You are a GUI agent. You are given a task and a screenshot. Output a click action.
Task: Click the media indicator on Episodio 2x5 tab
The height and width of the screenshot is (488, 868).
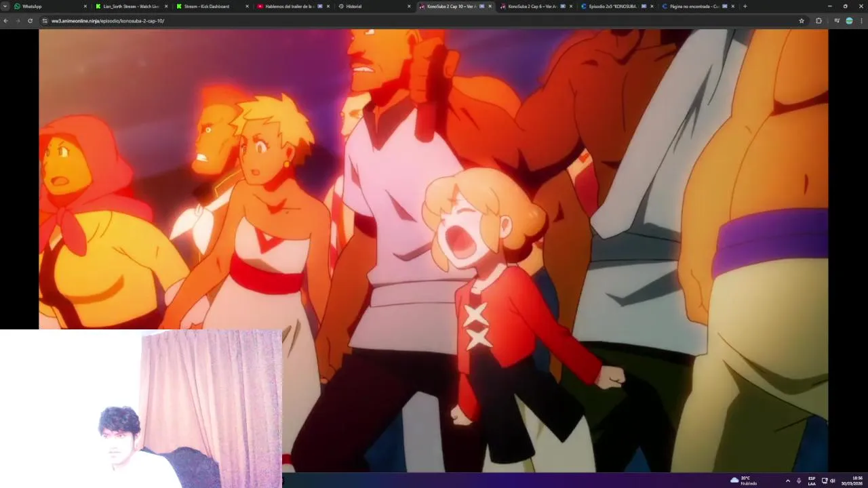643,6
